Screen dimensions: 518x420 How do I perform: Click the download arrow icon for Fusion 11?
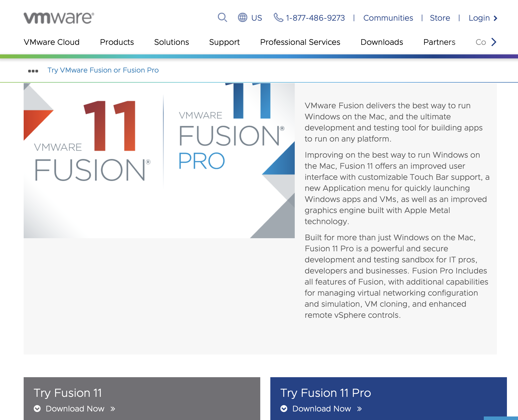37,408
